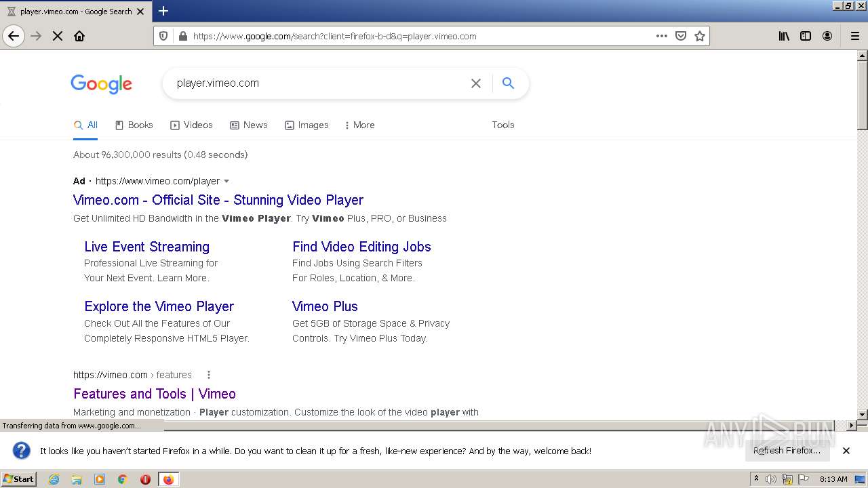868x488 pixels.
Task: Open result options three-dot menu
Action: pyautogui.click(x=209, y=375)
